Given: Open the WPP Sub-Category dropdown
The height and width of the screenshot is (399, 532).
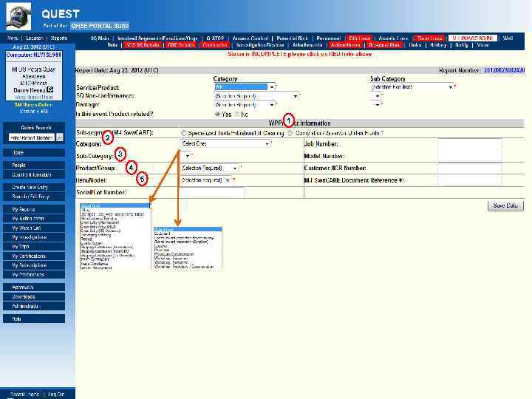Looking at the screenshot, I should [x=186, y=156].
